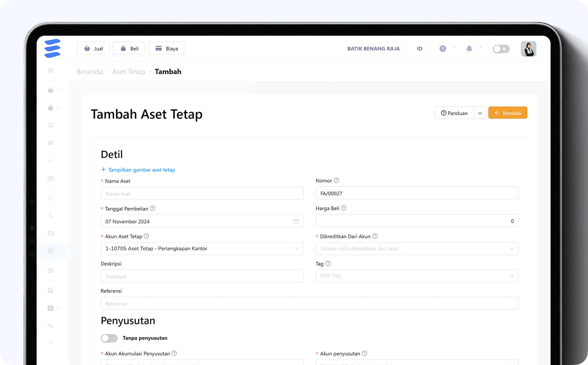Open the contact card sidebar icon
The width and height of the screenshot is (588, 365).
[51, 270]
